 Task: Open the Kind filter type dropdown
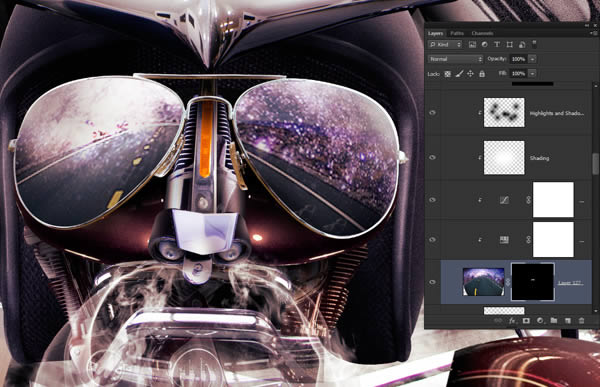tap(445, 45)
